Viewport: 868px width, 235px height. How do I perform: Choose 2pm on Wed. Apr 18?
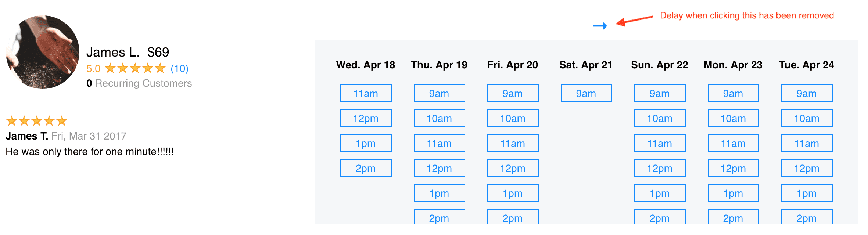pyautogui.click(x=366, y=169)
